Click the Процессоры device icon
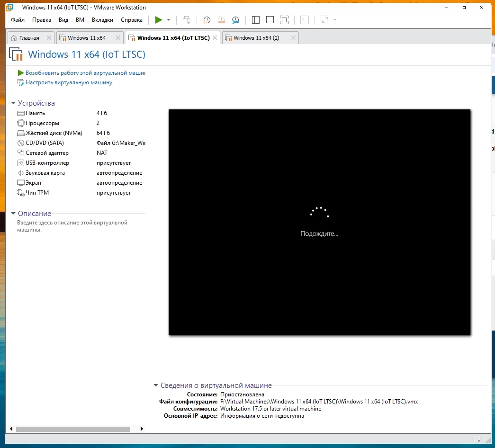This screenshot has height=448, width=495. 20,123
